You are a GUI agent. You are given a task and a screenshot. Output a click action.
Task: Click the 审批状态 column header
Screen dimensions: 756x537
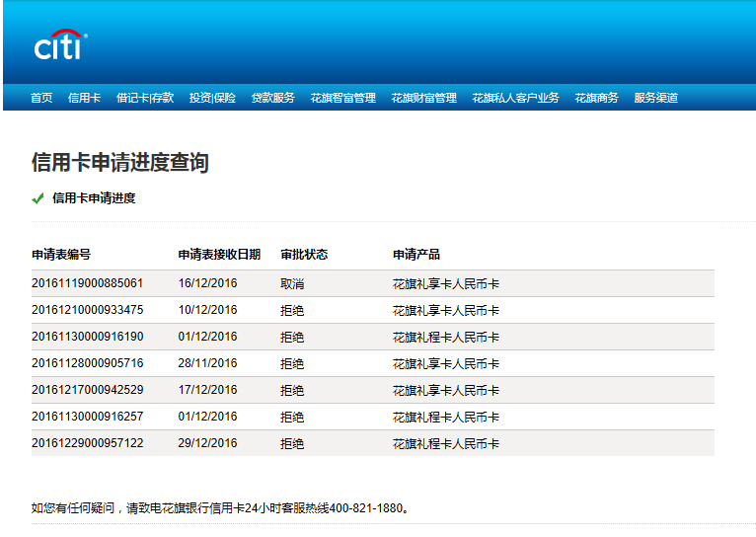304,255
